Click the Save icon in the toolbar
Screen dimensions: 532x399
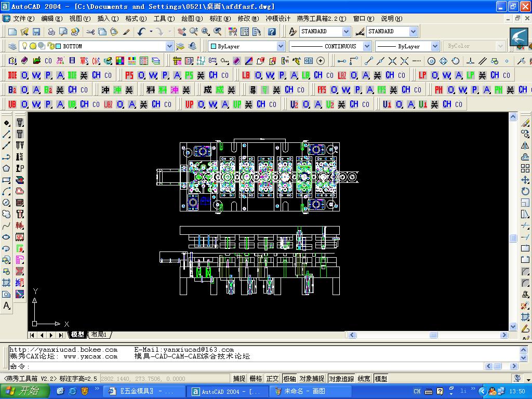36,32
